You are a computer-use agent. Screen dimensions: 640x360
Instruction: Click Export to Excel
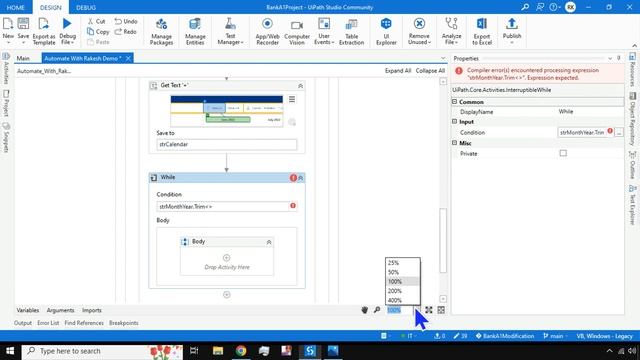[x=482, y=31]
